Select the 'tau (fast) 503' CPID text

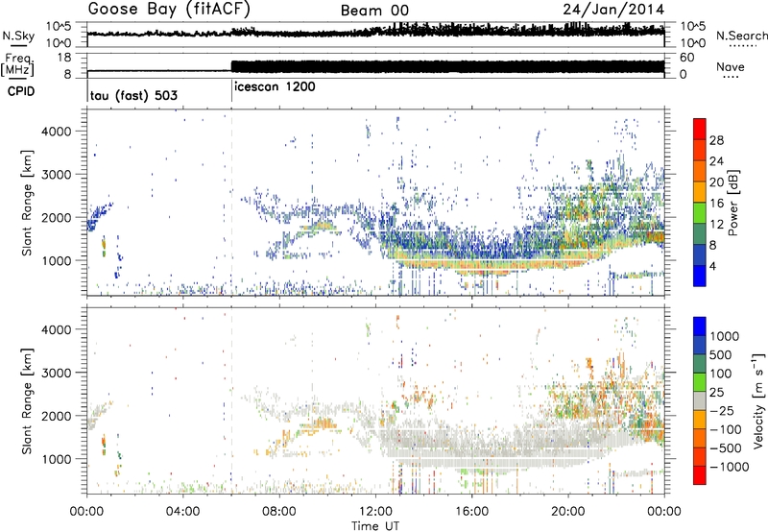click(133, 95)
